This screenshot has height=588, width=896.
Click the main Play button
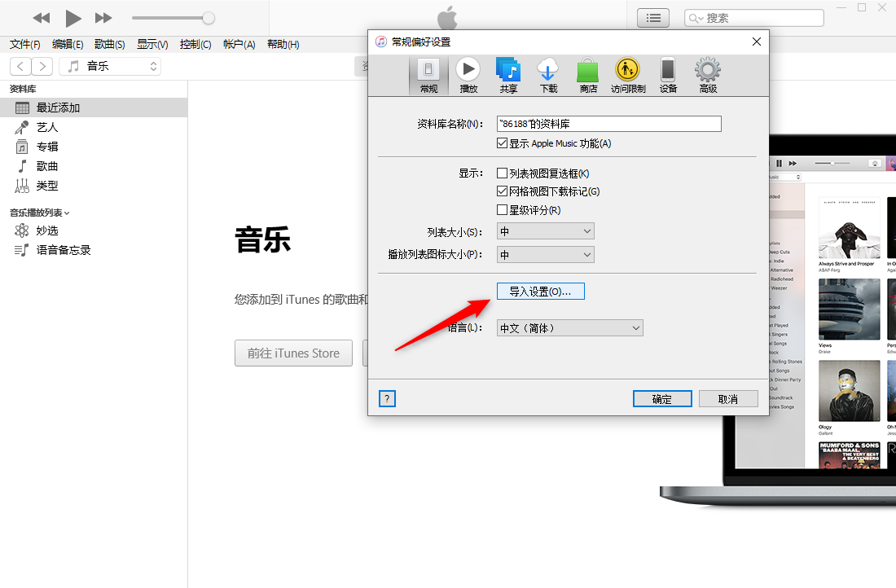73,18
